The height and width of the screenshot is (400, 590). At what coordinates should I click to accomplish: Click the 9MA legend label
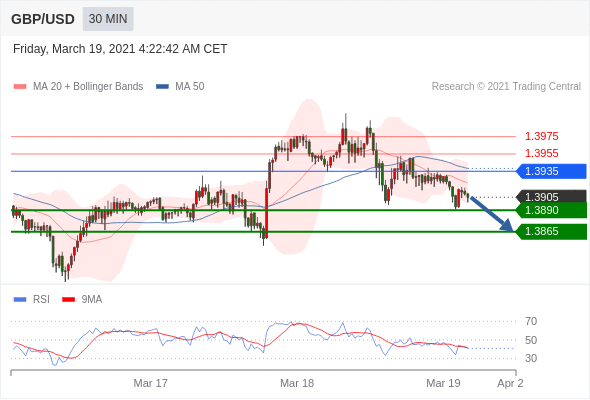coord(92,300)
